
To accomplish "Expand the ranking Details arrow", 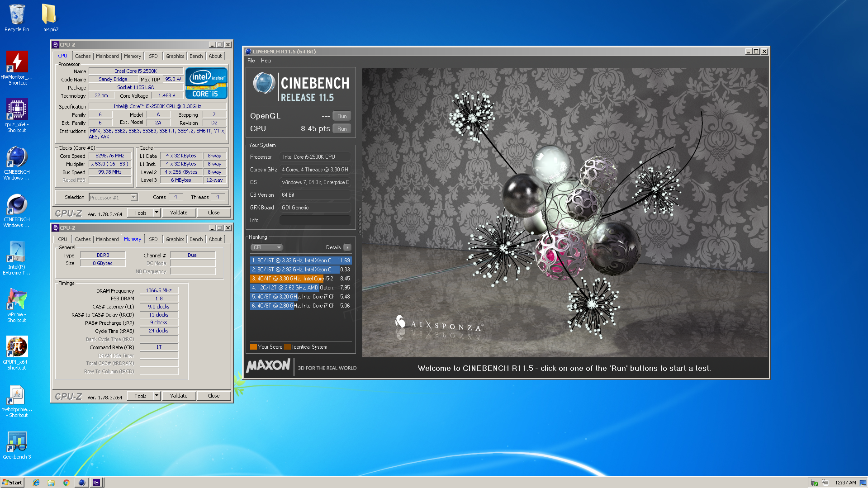I will pyautogui.click(x=347, y=247).
